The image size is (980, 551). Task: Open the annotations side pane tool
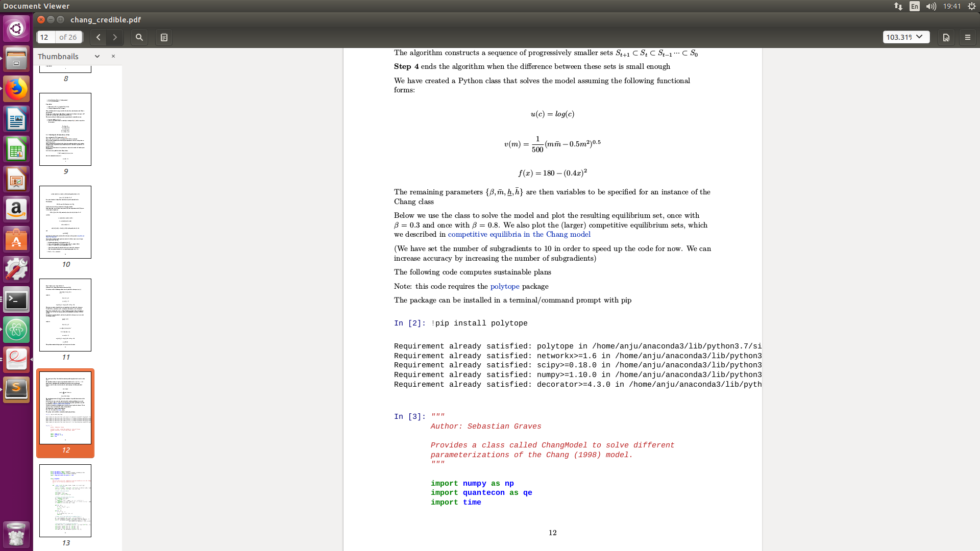(x=164, y=37)
